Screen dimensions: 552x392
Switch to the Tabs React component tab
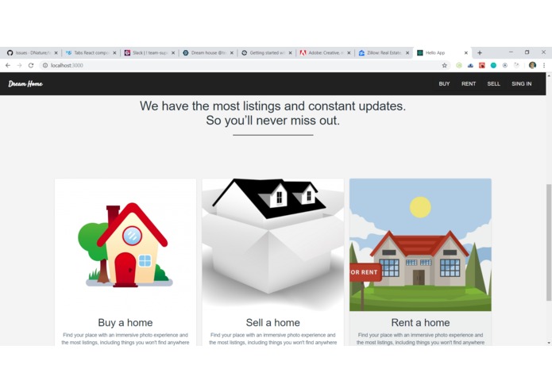click(89, 52)
